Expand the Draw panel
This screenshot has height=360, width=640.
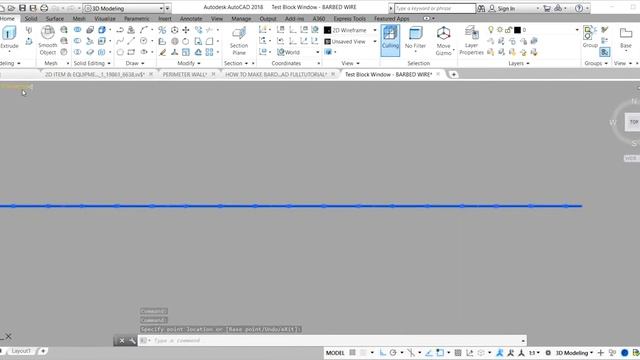pos(134,63)
